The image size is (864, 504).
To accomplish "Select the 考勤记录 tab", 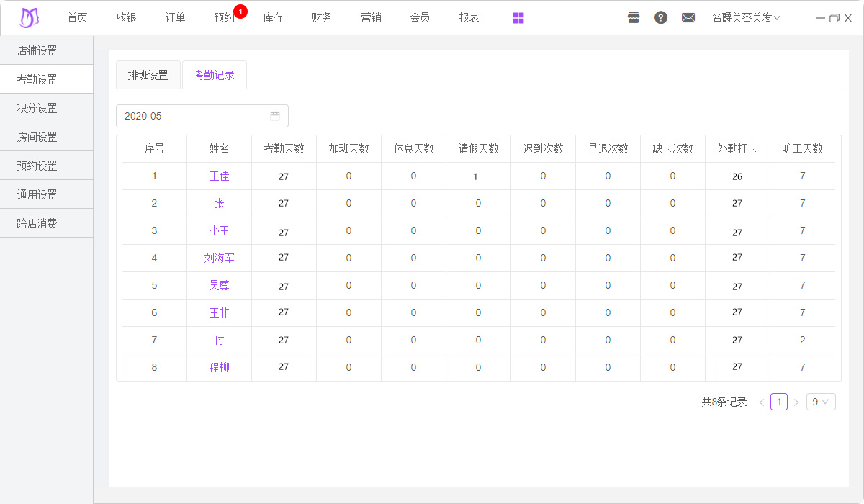I will 215,75.
